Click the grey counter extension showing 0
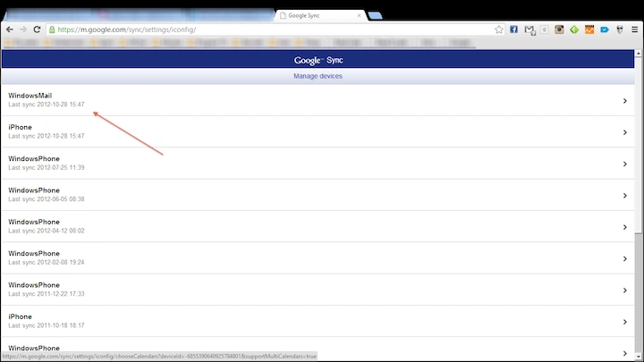 (544, 29)
